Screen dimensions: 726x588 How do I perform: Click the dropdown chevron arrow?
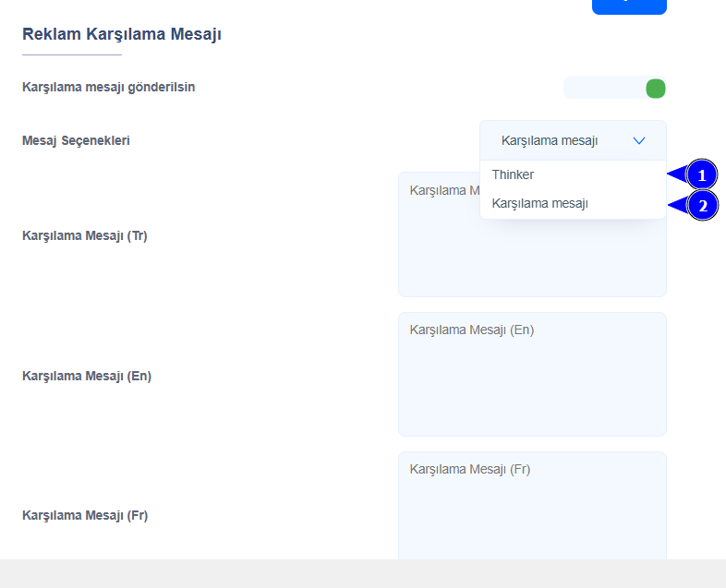point(638,140)
